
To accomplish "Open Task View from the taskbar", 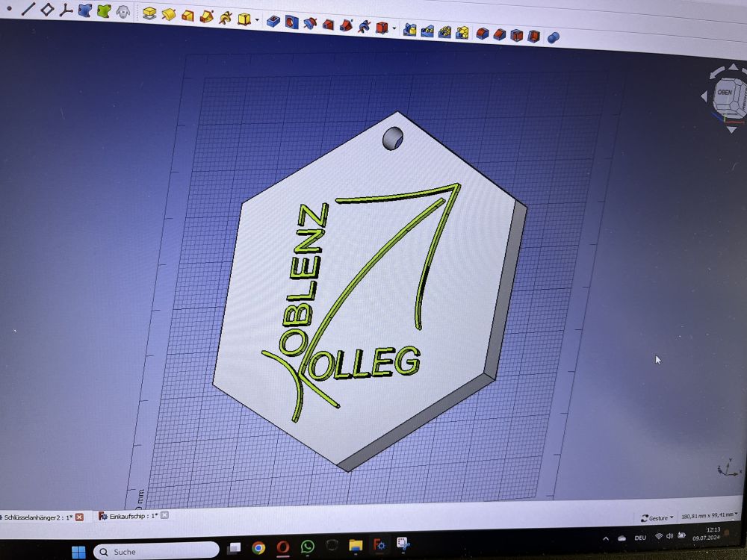I will [234, 547].
